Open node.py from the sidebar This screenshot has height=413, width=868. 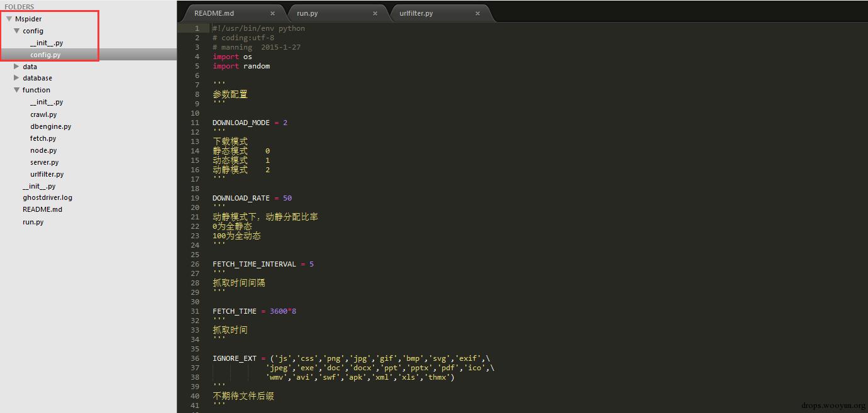(x=43, y=150)
